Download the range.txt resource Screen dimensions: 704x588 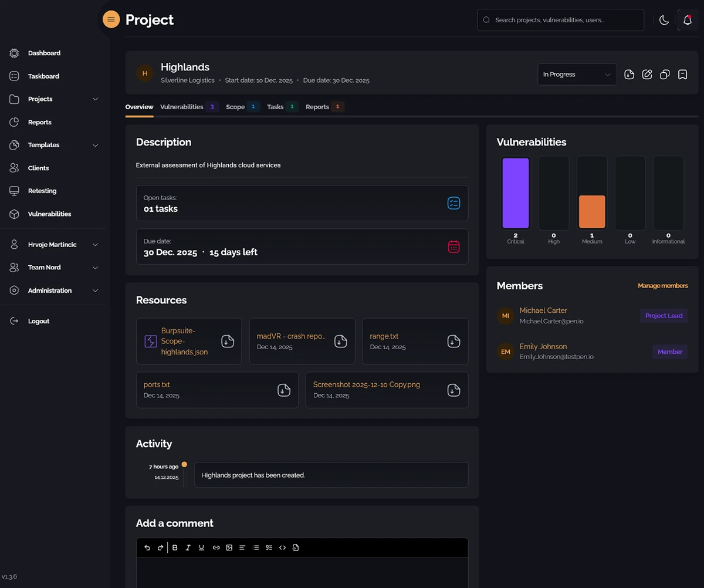pos(453,341)
